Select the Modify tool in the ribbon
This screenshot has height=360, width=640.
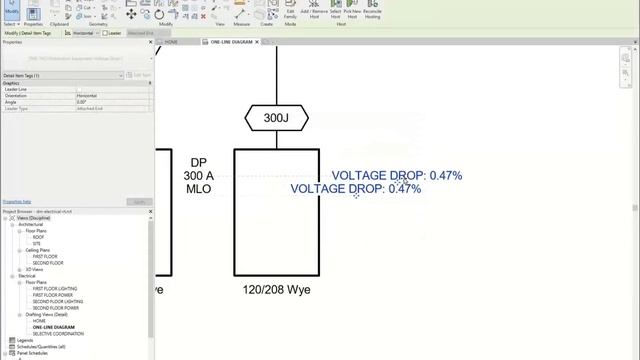coord(12,10)
